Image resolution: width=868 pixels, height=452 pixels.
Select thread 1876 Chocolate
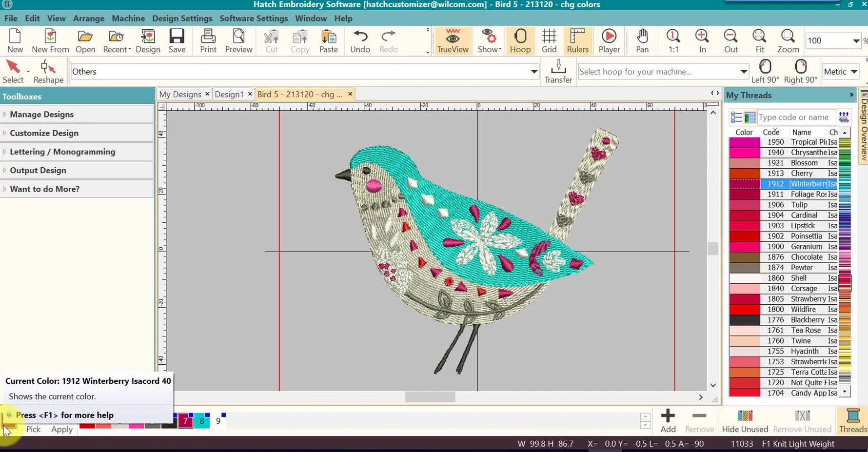pos(783,257)
